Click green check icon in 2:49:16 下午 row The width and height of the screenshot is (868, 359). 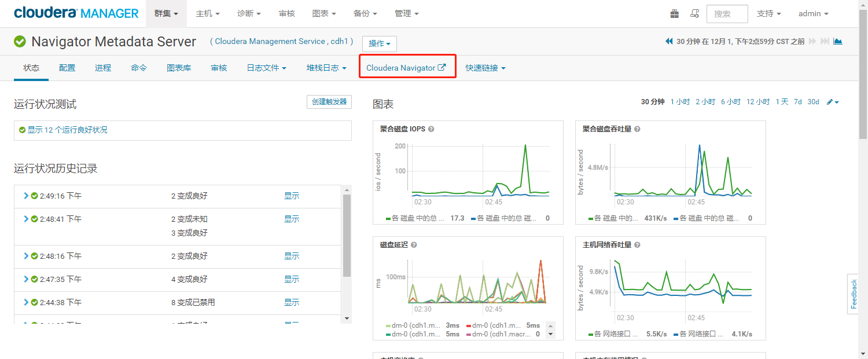(x=35, y=196)
